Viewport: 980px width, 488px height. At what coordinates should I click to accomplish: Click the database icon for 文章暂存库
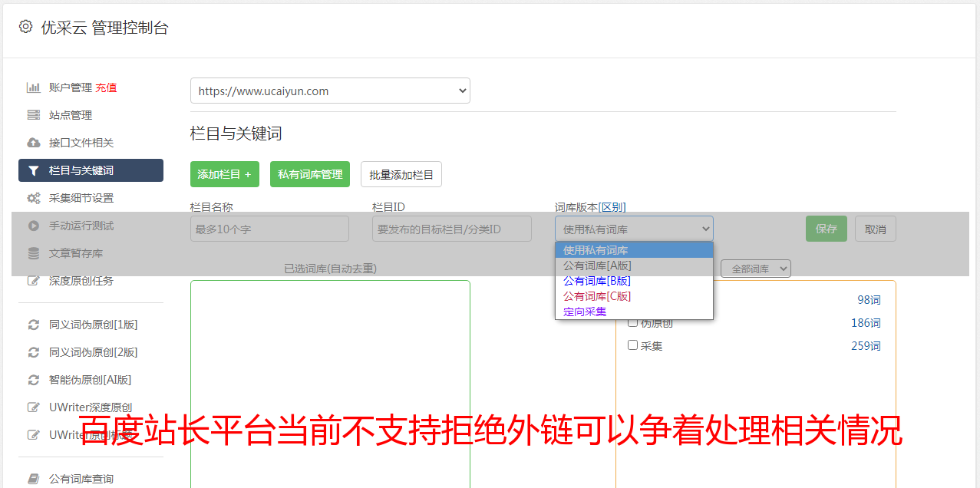[x=33, y=253]
